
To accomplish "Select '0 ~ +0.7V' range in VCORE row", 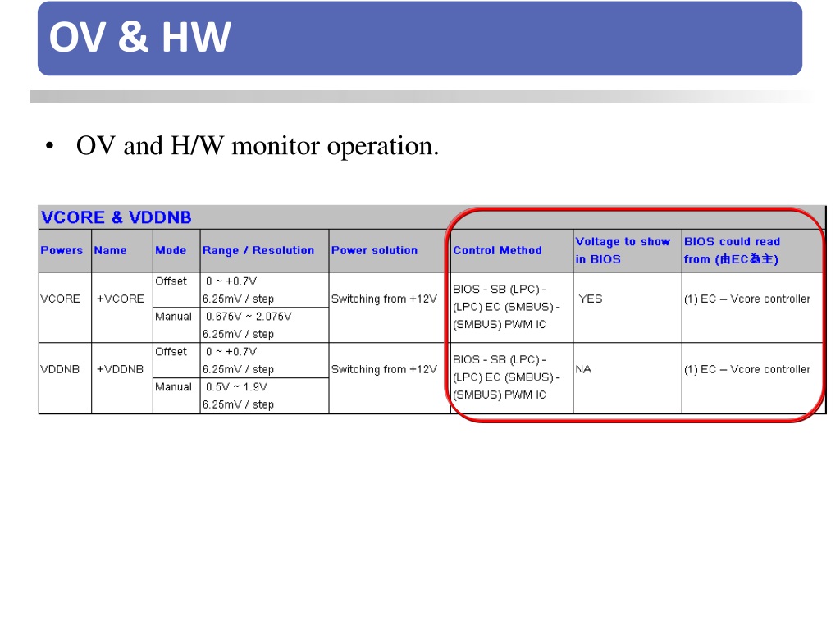I will point(231,281).
